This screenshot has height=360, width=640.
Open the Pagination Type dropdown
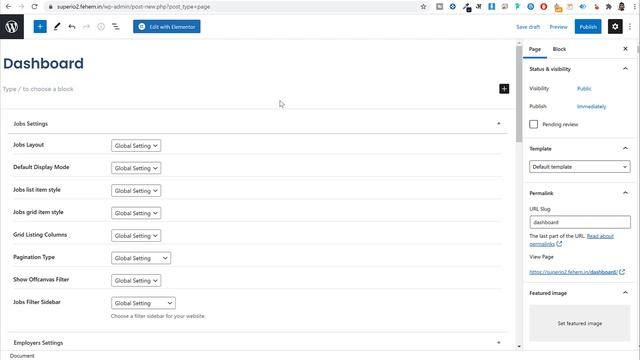click(141, 258)
